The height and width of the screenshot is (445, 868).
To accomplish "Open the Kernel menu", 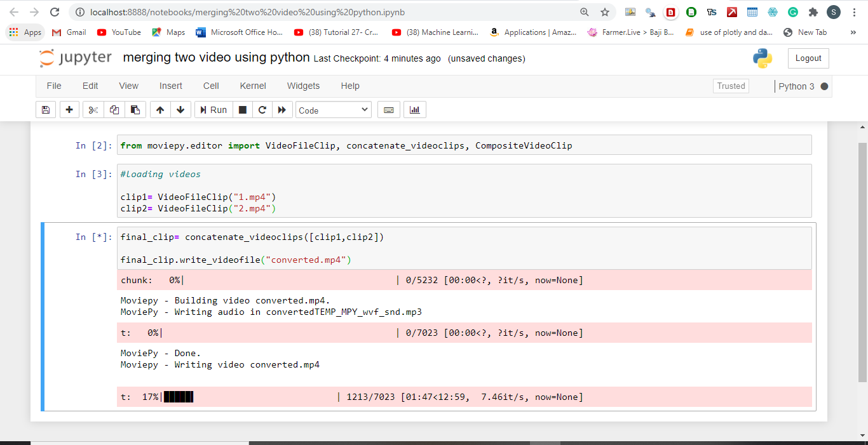I will tap(252, 86).
